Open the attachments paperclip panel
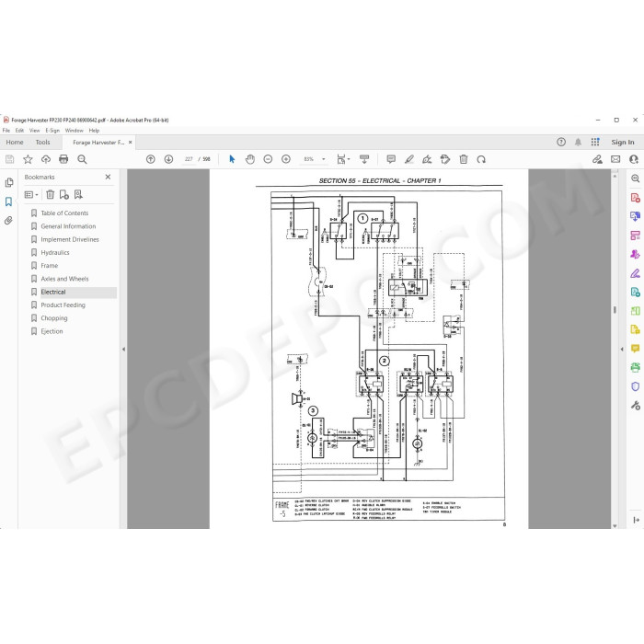Image resolution: width=644 pixels, height=644 pixels. [x=8, y=221]
